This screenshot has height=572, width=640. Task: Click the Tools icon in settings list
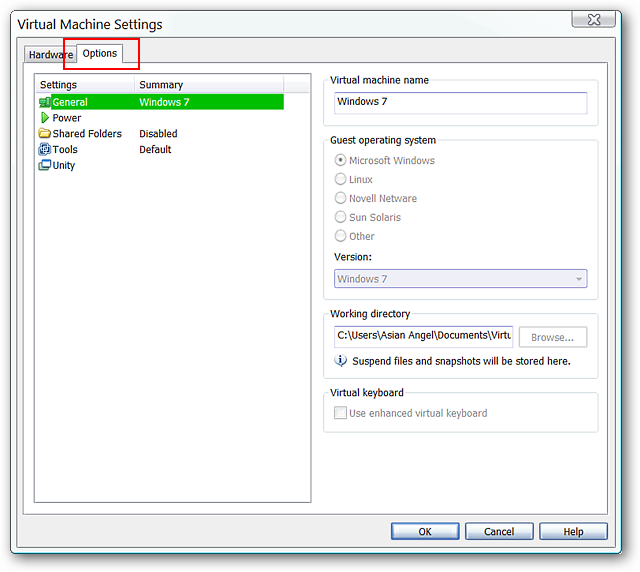coord(44,149)
